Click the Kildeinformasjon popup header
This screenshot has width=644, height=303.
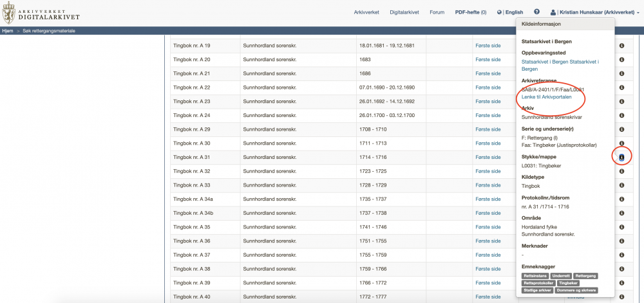coord(565,24)
